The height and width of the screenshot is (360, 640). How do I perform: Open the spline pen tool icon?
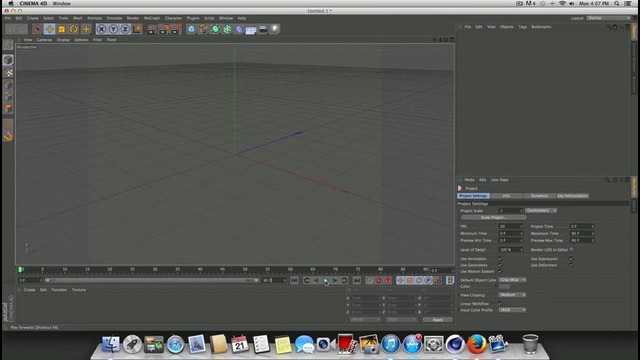[x=203, y=29]
